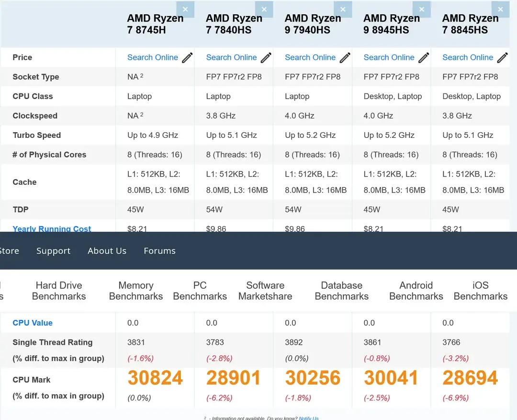Open Search Online for Ryzen 7 8845HS
The height and width of the screenshot is (420, 517).
468,57
